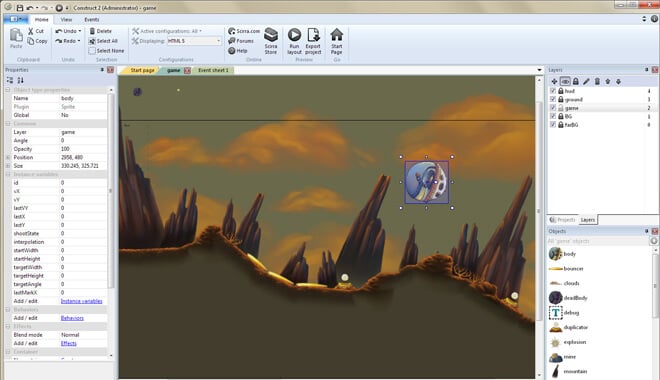Open the Scirra Store

[271, 41]
